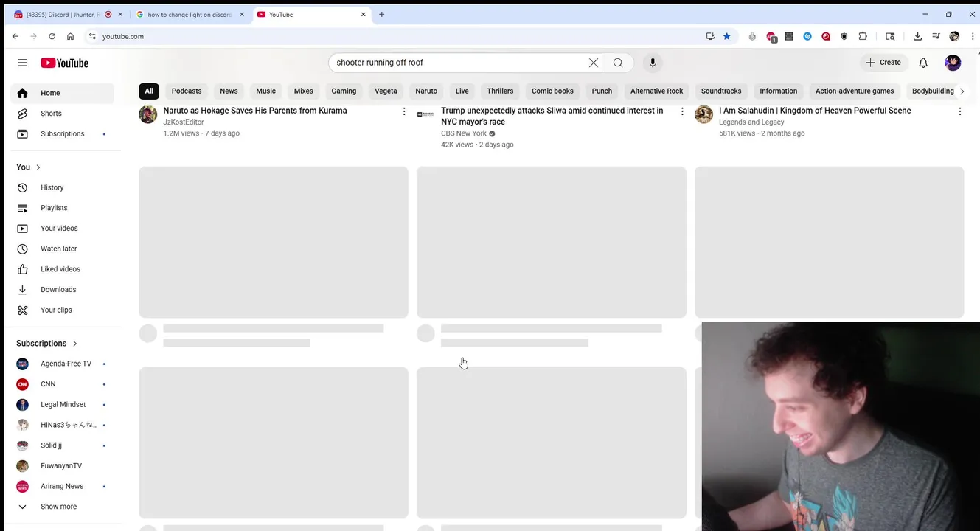Open Playlists in the sidebar
This screenshot has height=531, width=980.
(63, 208)
